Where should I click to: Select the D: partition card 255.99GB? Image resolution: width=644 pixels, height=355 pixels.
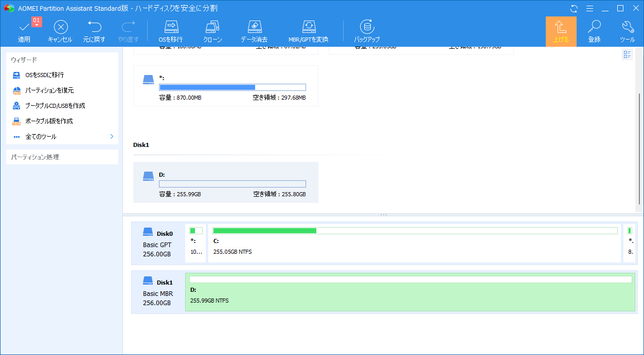(226, 182)
